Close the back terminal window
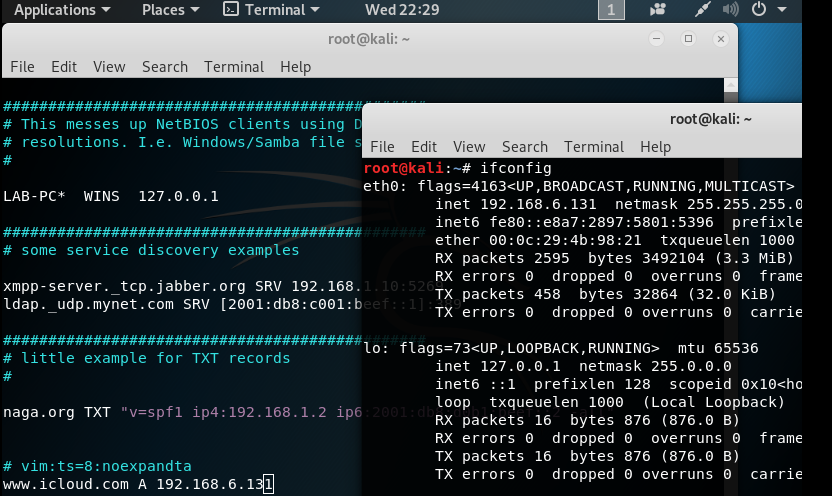 click(x=721, y=39)
